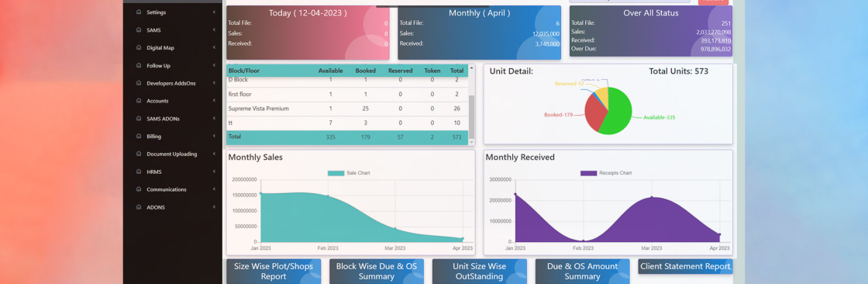Click the Available-335 pie label

660,118
